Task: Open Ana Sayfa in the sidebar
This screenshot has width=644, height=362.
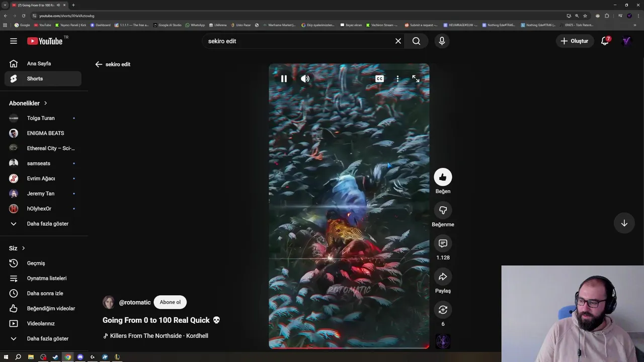Action: coord(43,63)
